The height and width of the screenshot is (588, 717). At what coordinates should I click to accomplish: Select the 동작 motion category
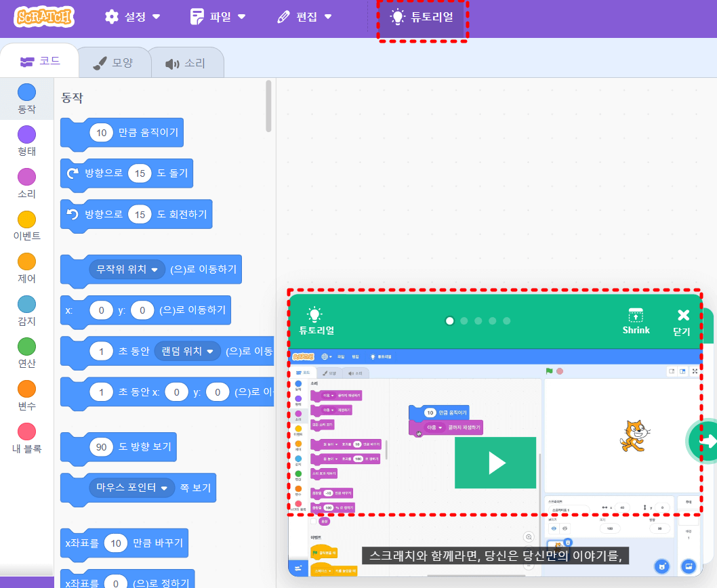(x=26, y=98)
